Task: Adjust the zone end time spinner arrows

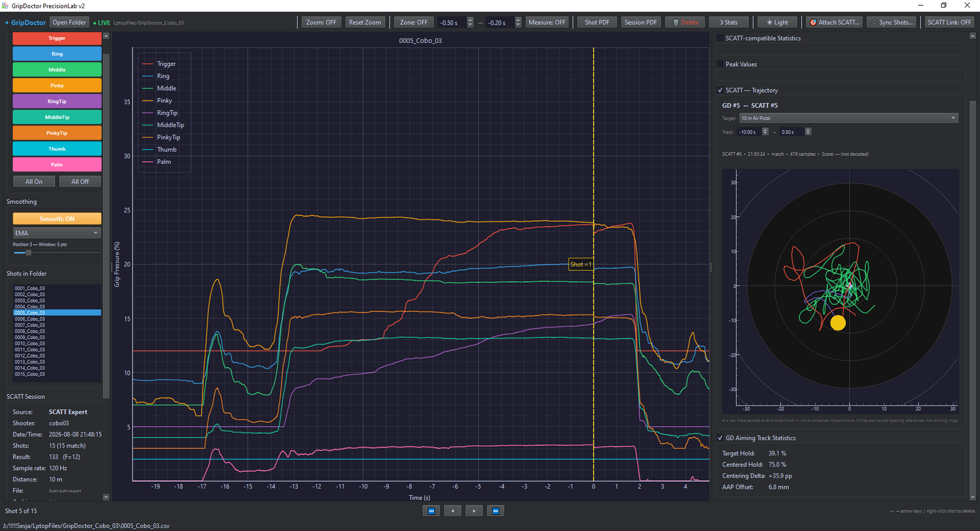Action: tap(518, 23)
